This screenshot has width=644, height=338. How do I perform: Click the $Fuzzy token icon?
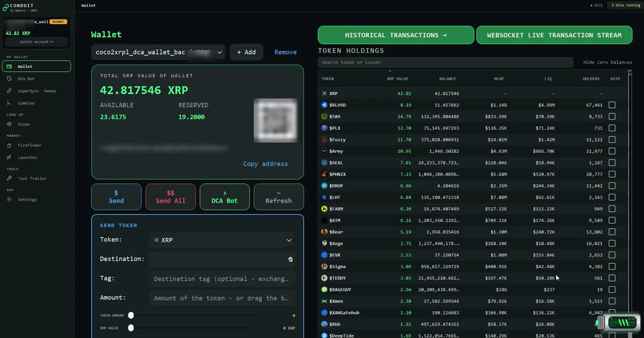coord(324,140)
